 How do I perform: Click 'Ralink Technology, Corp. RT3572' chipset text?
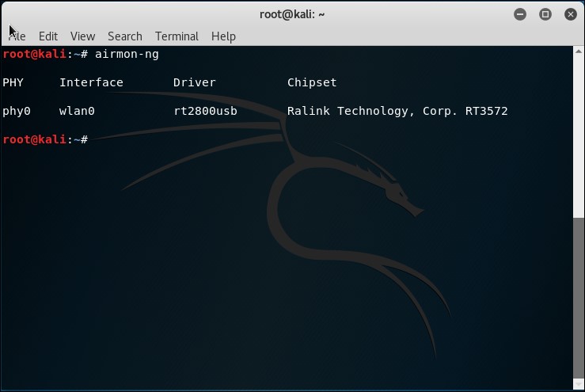click(397, 111)
